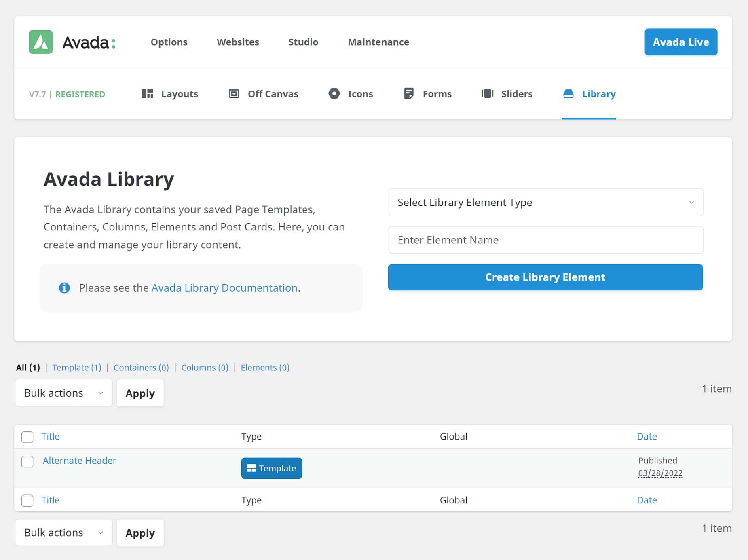
Task: Click the Icons hexagon icon
Action: point(334,93)
